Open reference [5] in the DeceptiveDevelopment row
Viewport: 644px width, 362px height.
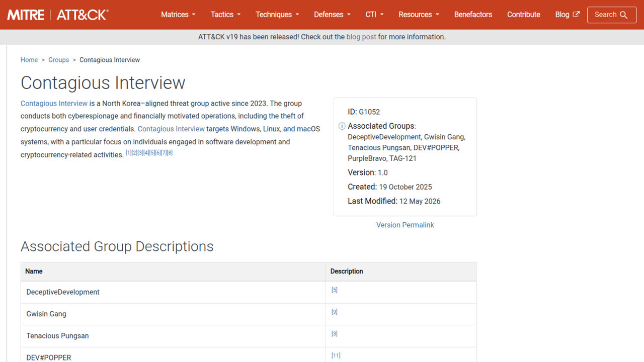click(x=335, y=290)
